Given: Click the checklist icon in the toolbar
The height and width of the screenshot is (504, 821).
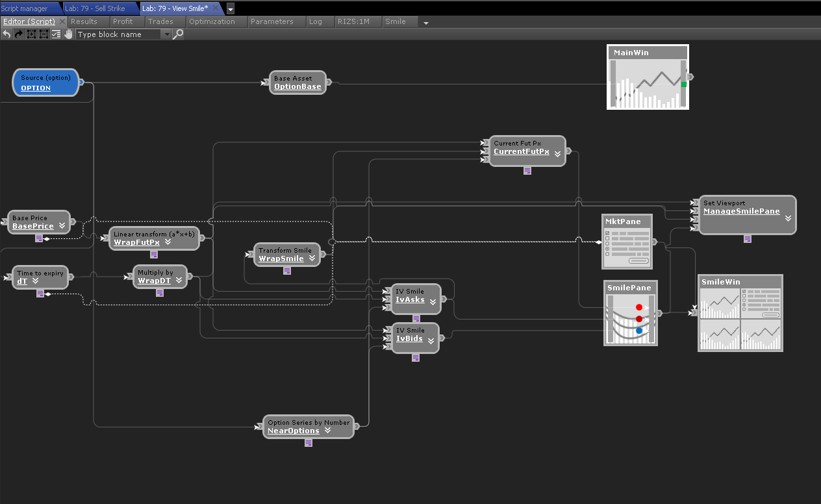Looking at the screenshot, I should pyautogui.click(x=56, y=34).
